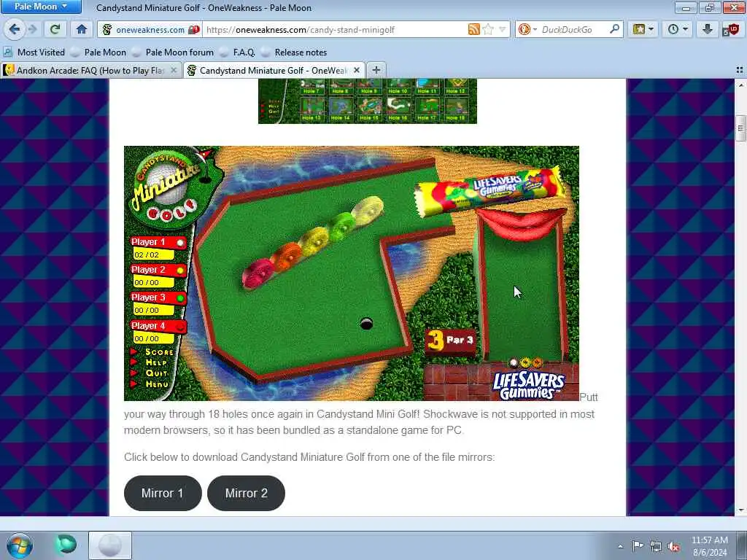747x560 pixels.
Task: Open the Action Center flag icon
Action: pos(638,545)
